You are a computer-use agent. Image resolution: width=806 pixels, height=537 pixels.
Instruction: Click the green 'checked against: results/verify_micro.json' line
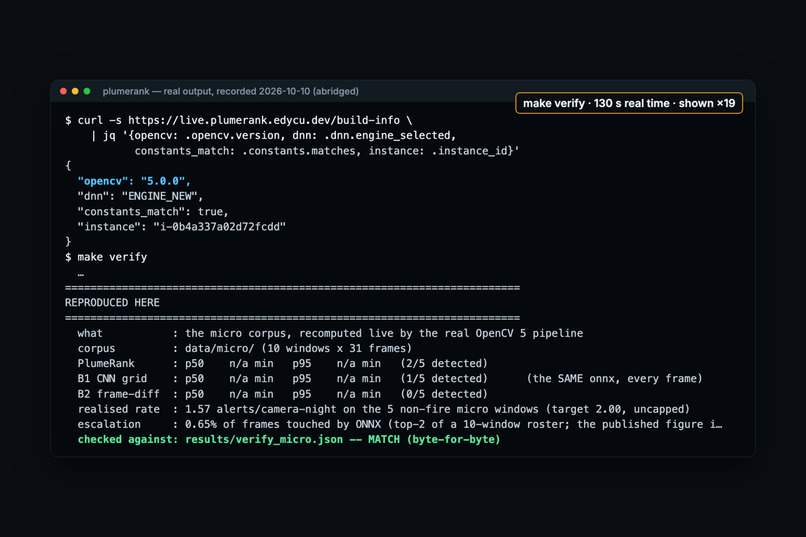(289, 439)
